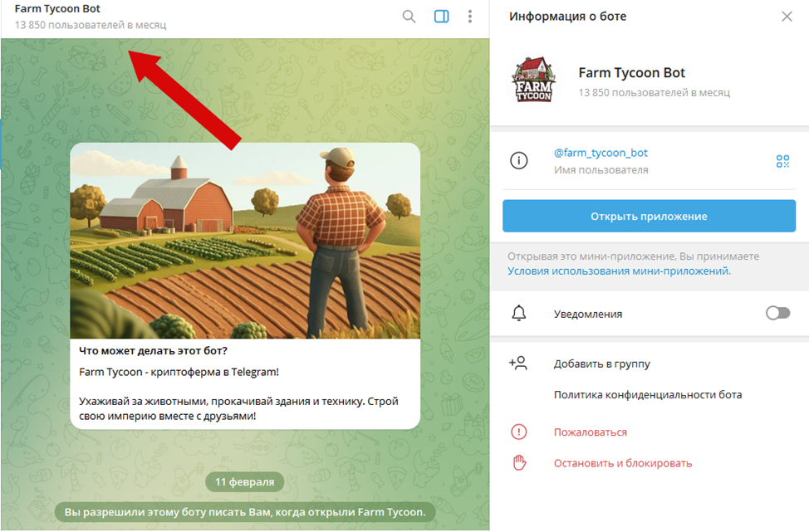Click the service message about allowing bot messages
809x532 pixels.
(x=245, y=512)
